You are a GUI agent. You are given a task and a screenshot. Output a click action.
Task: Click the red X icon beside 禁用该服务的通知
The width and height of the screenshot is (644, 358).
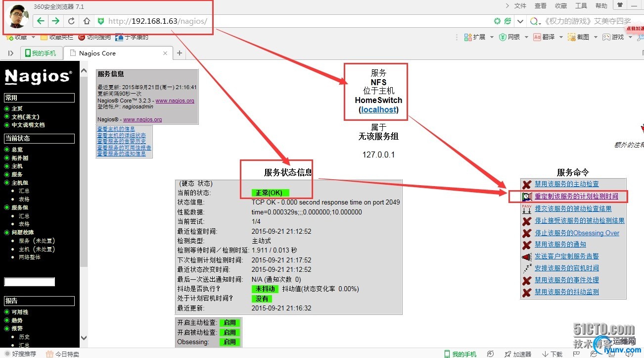(527, 245)
